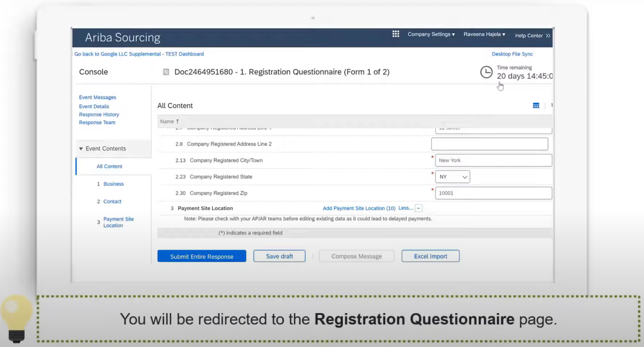Click 2.30 Company Registered Zip label
Image resolution: width=644 pixels, height=347 pixels.
point(211,193)
